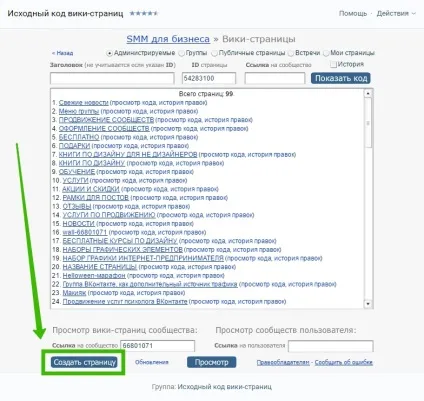Click the ID страницы field with 54283100
424x401 pixels.
[x=209, y=79]
